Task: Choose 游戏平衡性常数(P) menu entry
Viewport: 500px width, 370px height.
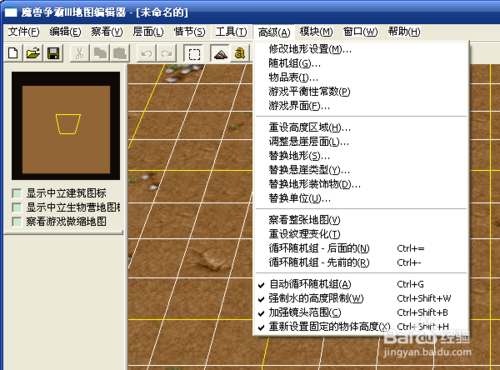Action: (361, 92)
